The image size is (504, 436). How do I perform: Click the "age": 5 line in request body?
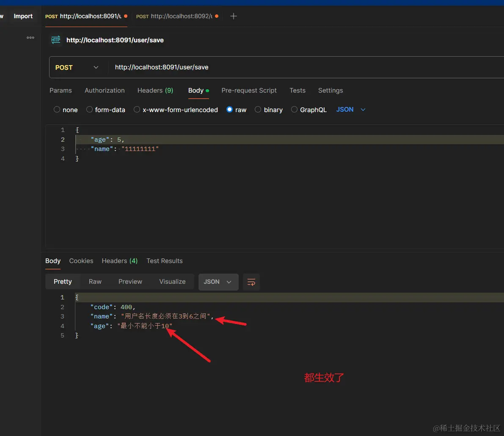107,140
